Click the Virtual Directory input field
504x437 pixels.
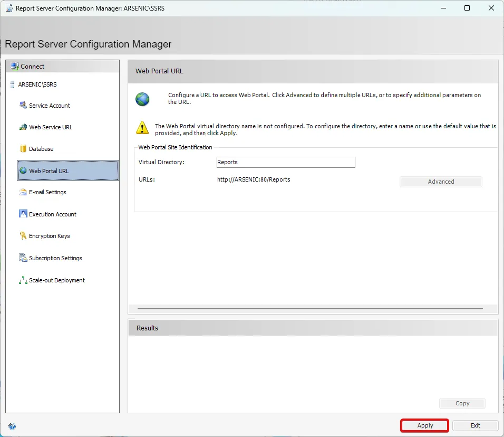[x=286, y=162]
